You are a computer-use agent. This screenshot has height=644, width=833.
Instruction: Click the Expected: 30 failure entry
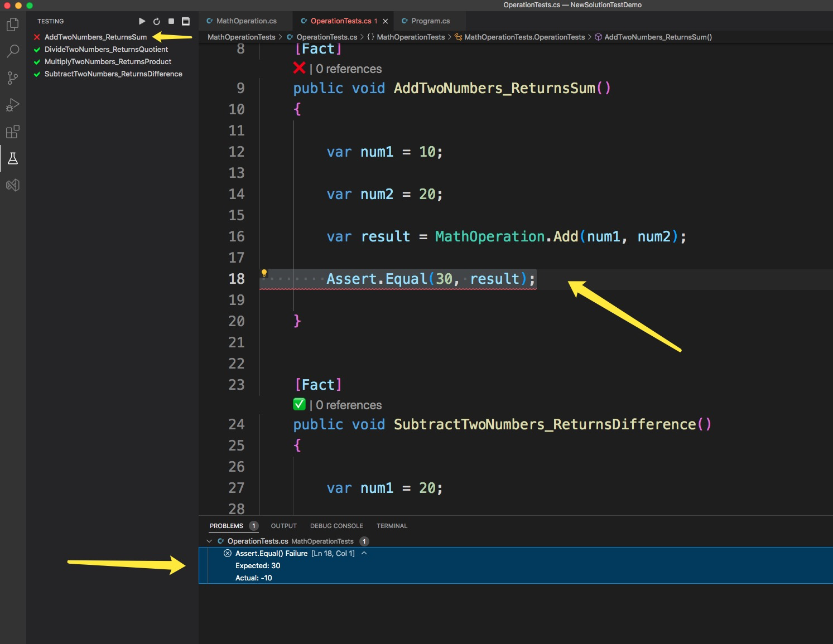pyautogui.click(x=258, y=565)
